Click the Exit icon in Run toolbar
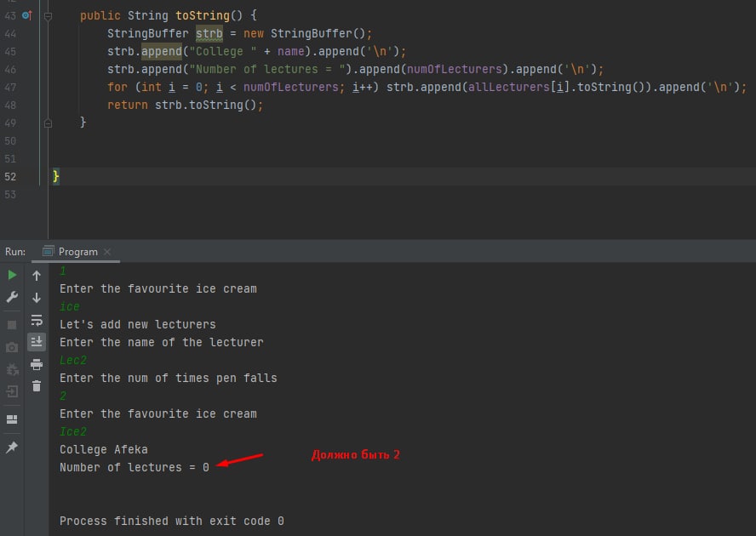The image size is (756, 536). pyautogui.click(x=12, y=391)
